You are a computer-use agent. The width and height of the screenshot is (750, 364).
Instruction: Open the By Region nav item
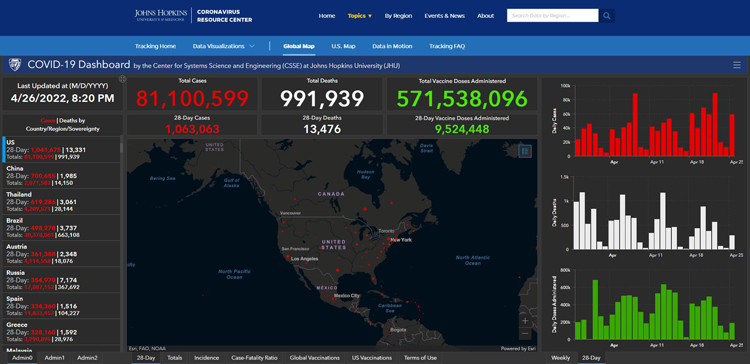click(398, 16)
